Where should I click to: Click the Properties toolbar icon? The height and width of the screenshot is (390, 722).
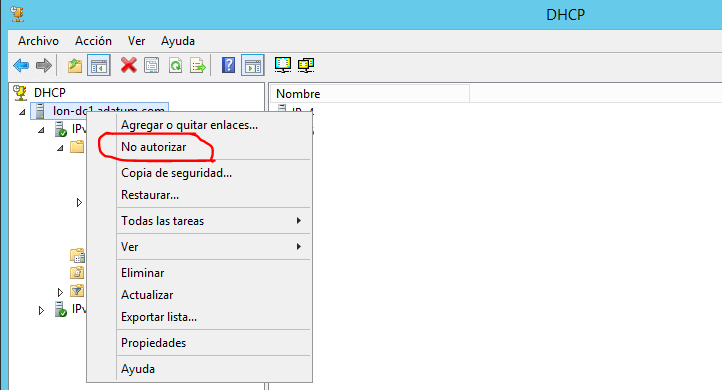point(151,65)
